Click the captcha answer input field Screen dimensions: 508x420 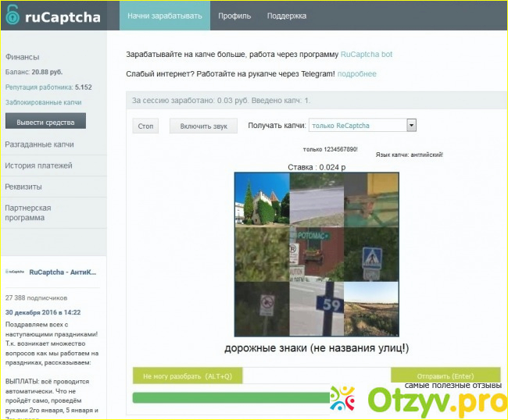pos(317,376)
